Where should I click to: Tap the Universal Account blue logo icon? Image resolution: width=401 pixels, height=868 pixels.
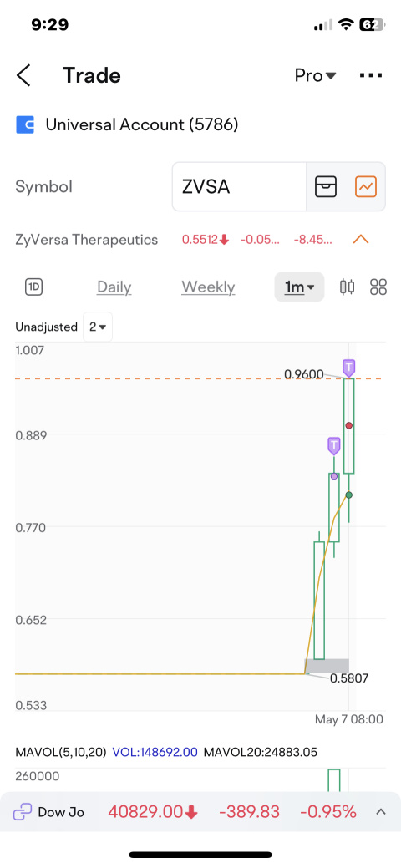(x=25, y=125)
